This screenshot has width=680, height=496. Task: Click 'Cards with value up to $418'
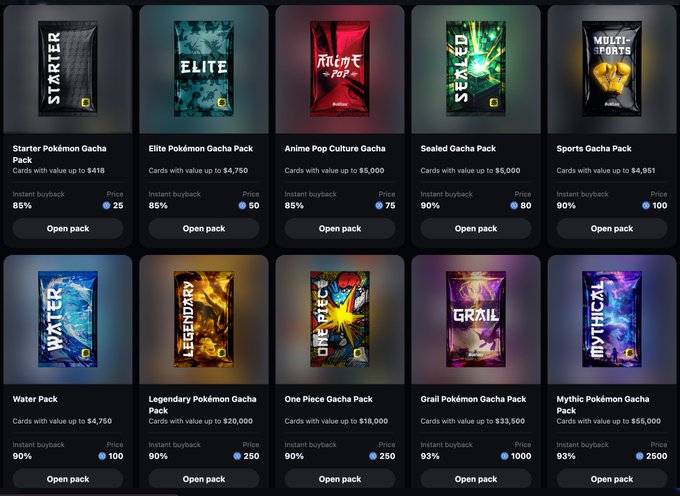(59, 170)
